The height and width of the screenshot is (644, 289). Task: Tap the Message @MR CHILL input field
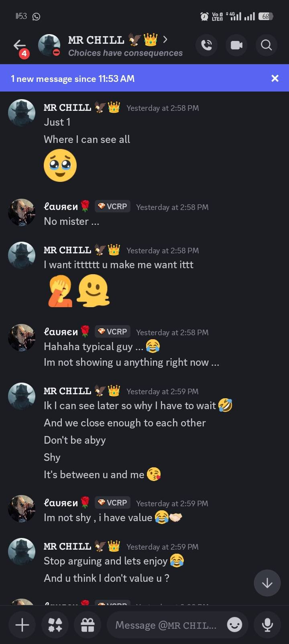pyautogui.click(x=165, y=625)
